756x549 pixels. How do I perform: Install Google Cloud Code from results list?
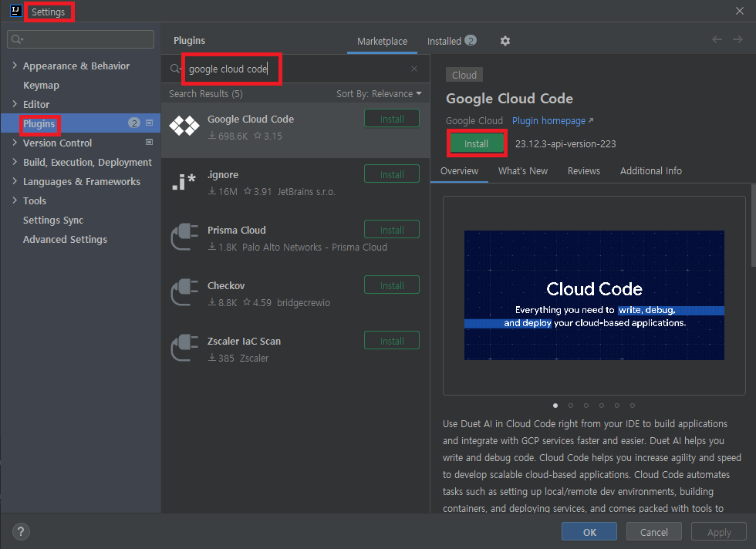pyautogui.click(x=392, y=119)
